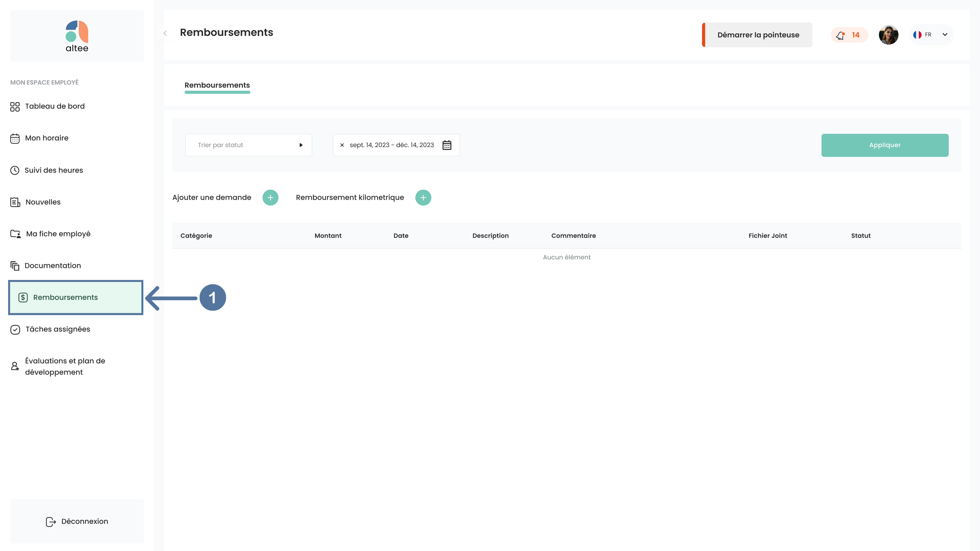The width and height of the screenshot is (980, 551).
Task: Click the Statut column header
Action: 861,236
